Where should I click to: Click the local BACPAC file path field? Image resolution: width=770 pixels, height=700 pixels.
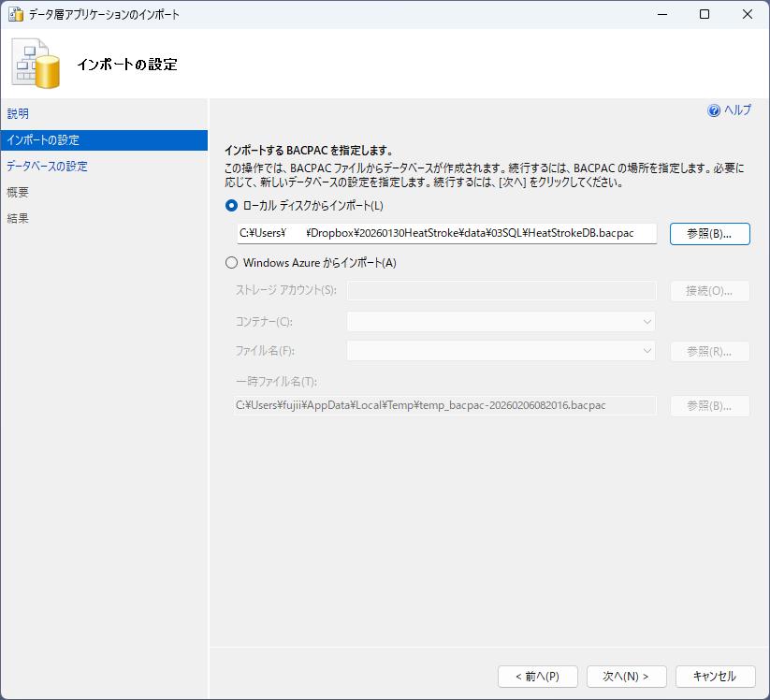click(x=445, y=233)
